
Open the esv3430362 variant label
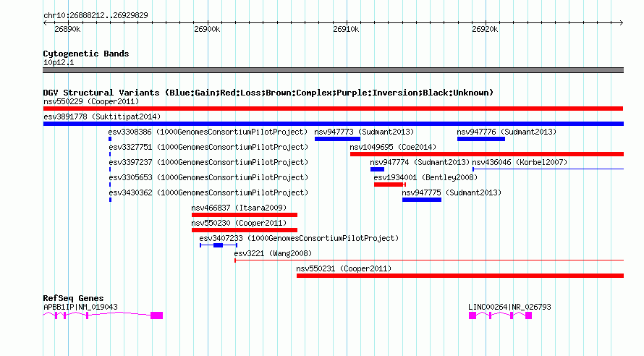(208, 192)
